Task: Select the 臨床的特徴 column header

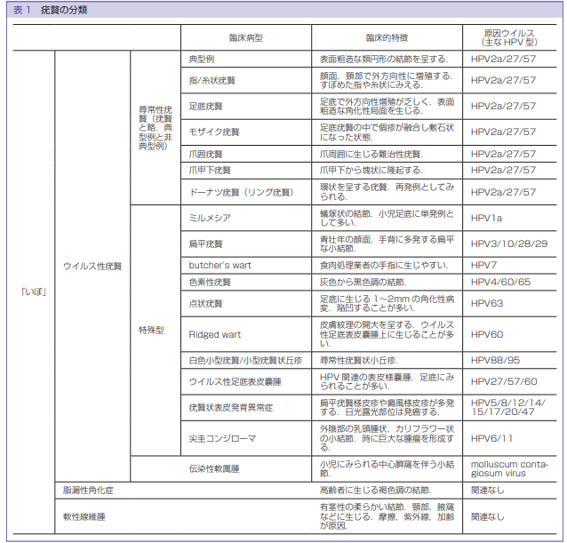Action: 387,38
